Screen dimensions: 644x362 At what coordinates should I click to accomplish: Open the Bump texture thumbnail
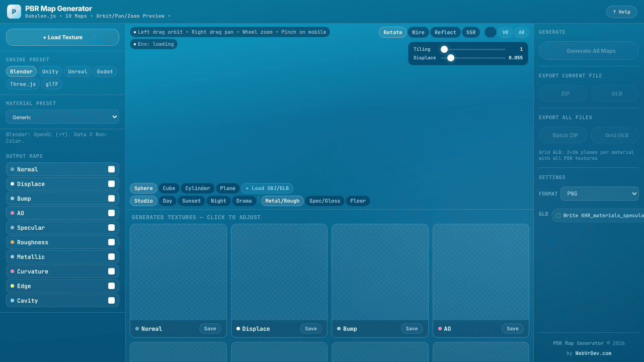(x=380, y=272)
